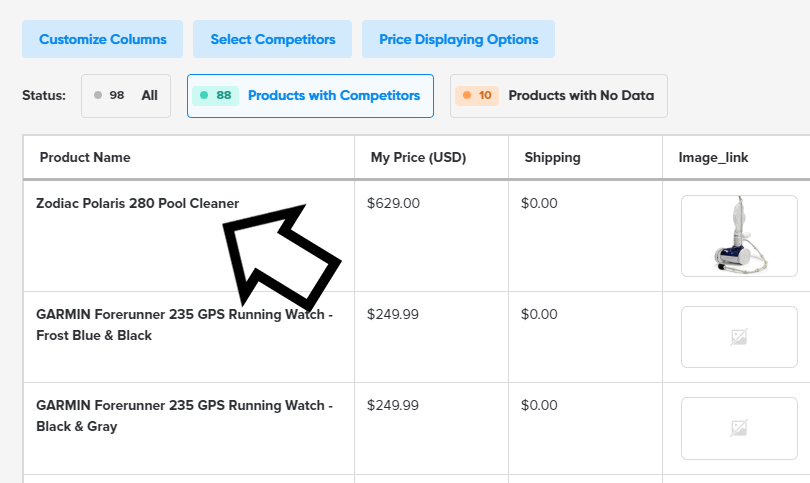Open the Customize Columns button

[102, 39]
